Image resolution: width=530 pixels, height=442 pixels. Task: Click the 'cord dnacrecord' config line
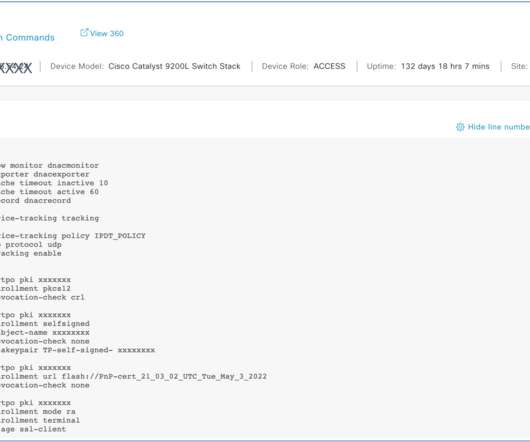pos(35,200)
